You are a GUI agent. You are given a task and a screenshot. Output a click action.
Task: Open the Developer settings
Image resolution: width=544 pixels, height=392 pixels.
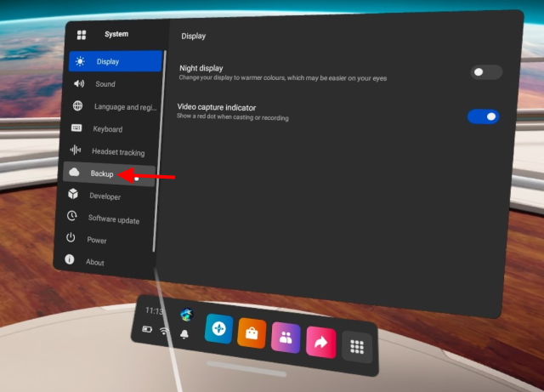pyautogui.click(x=108, y=196)
